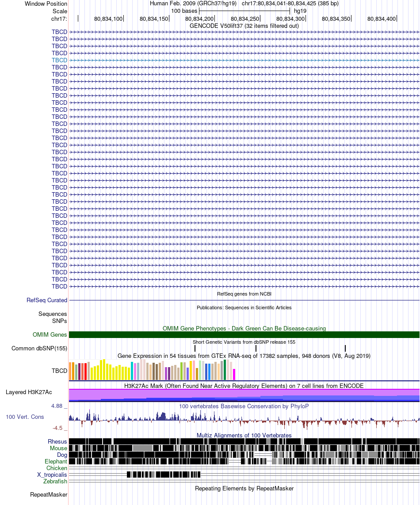This screenshot has width=420, height=505.
Task: Click the Dog alignment label
Action: coord(62,455)
